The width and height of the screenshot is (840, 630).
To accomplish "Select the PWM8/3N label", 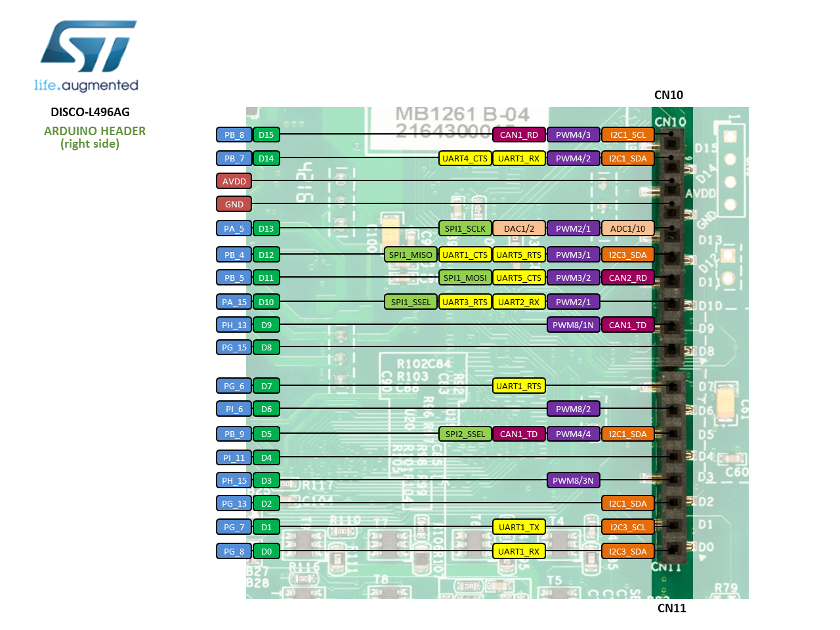I will pyautogui.click(x=573, y=481).
